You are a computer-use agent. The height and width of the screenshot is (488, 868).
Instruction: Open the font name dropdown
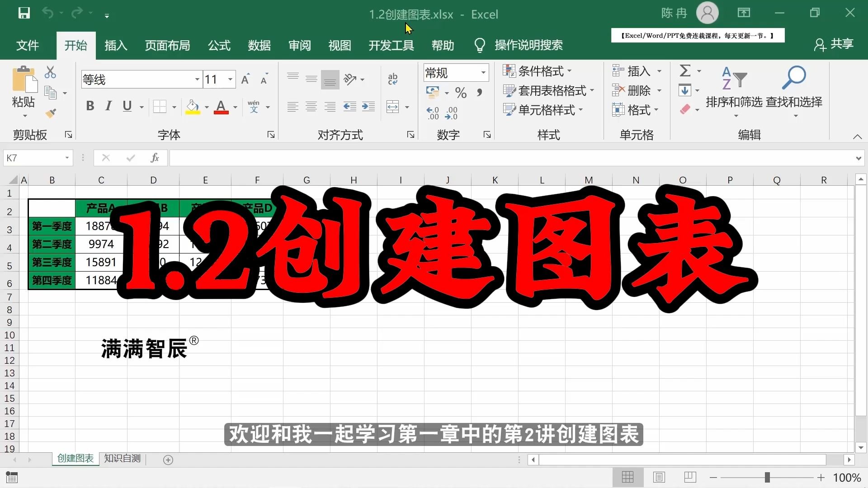click(197, 79)
